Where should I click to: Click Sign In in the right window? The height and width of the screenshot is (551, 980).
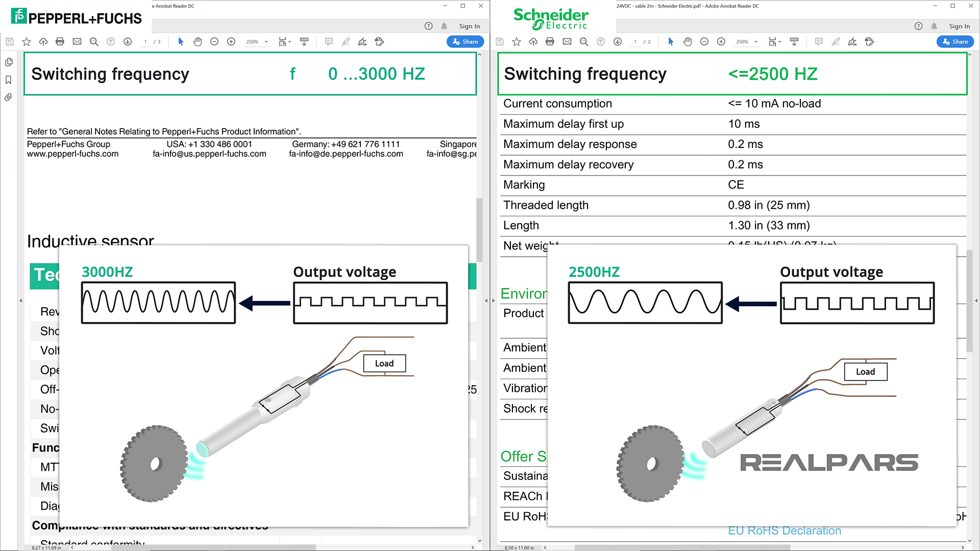959,26
